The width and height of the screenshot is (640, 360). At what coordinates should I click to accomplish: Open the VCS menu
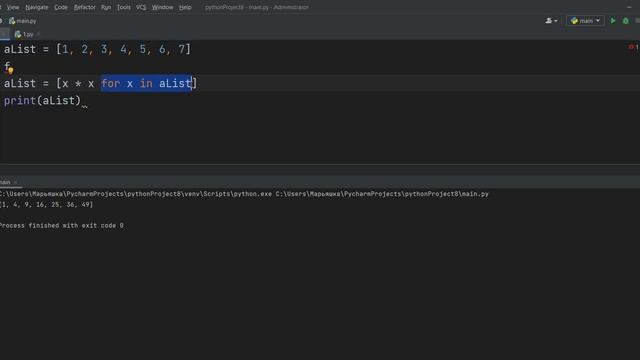coord(141,7)
